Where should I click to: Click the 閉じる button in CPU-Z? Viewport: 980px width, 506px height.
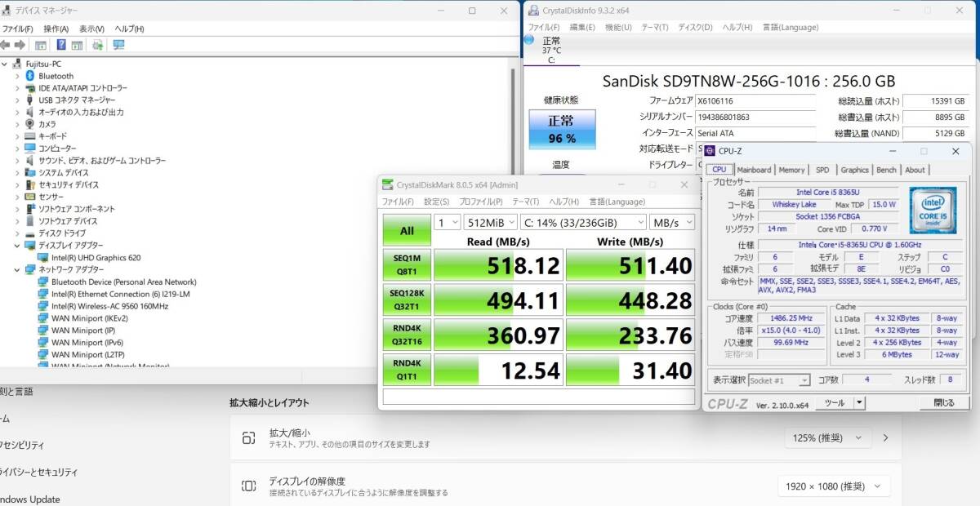tap(944, 402)
